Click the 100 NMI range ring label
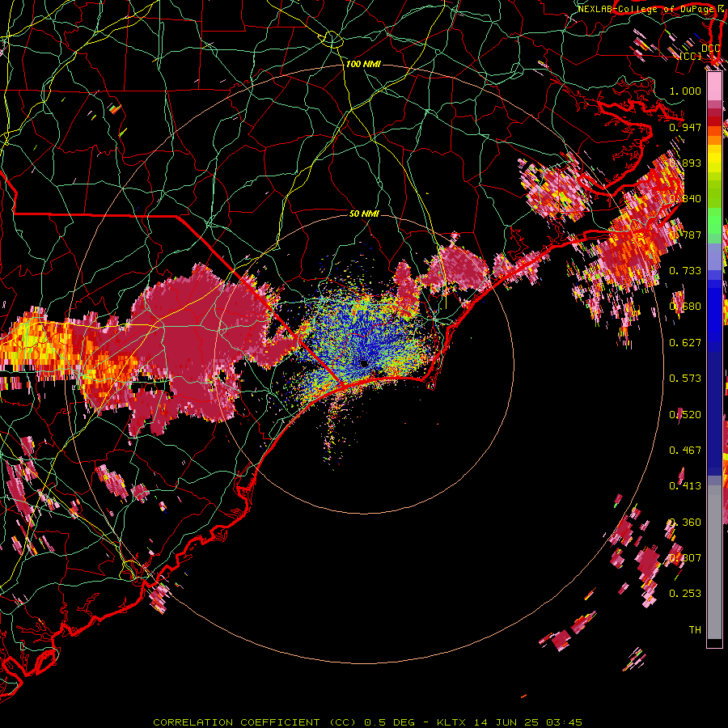 [363, 64]
